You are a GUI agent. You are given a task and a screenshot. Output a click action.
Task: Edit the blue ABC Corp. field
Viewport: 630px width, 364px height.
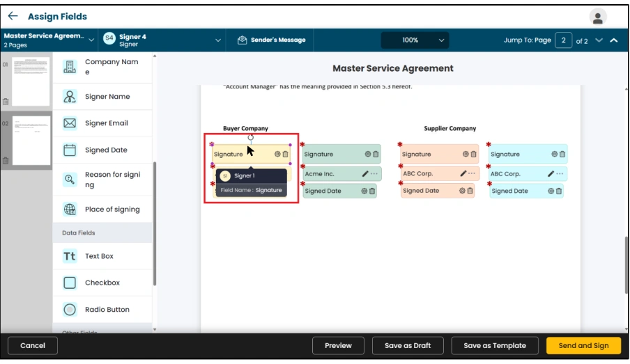point(551,174)
